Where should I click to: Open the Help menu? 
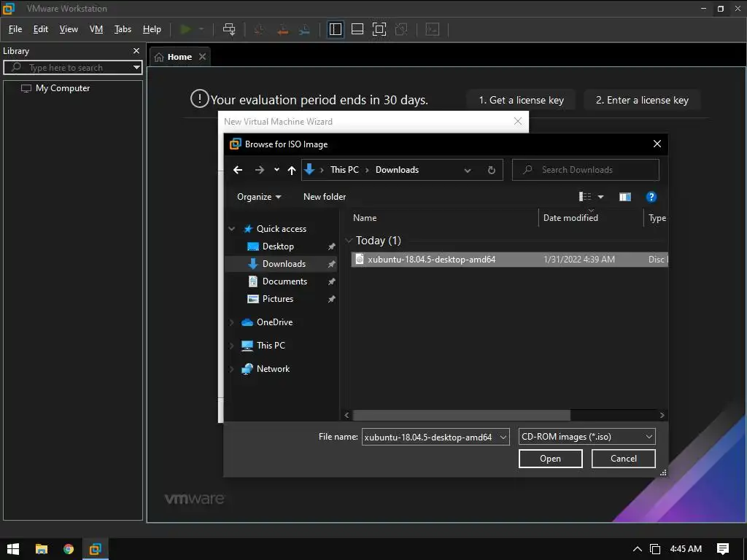152,29
